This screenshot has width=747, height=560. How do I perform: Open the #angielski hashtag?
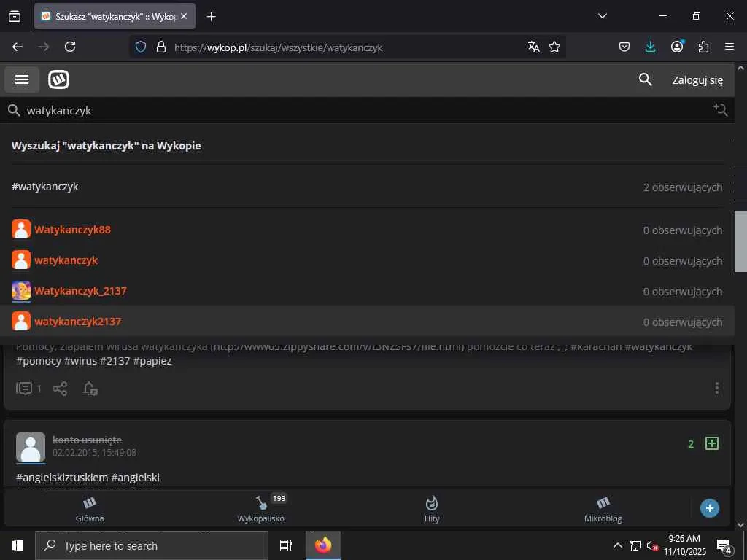point(135,477)
